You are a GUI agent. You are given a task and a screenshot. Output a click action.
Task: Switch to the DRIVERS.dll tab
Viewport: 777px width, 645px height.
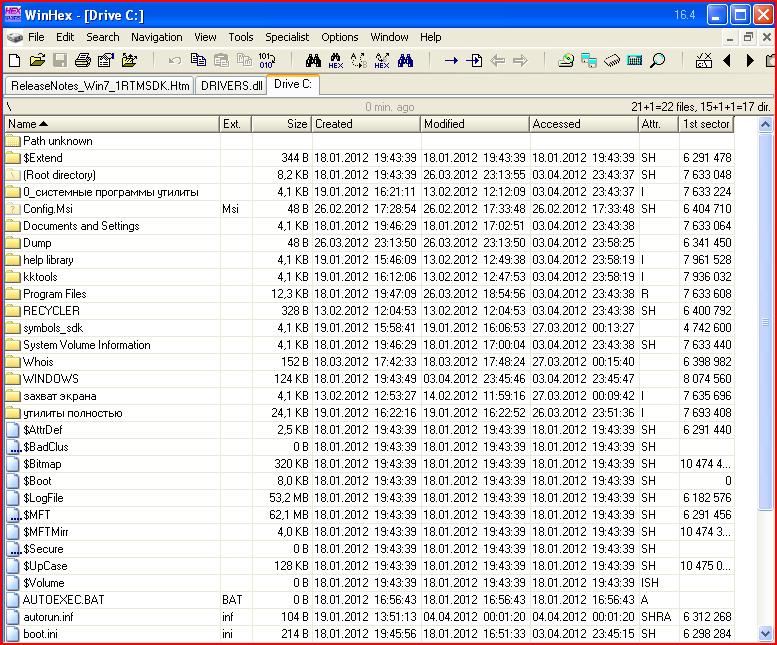[x=231, y=86]
